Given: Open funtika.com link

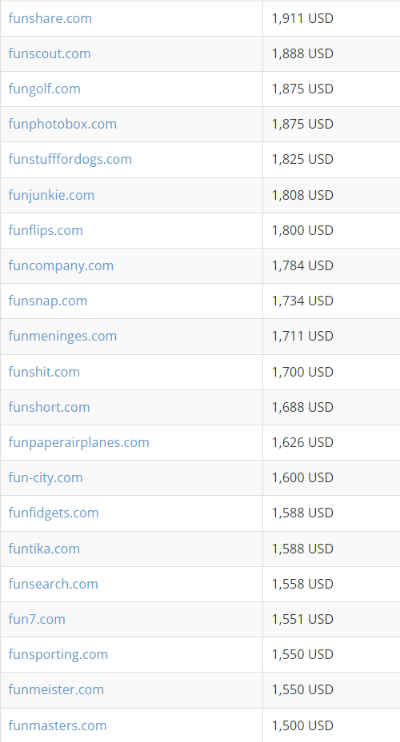Looking at the screenshot, I should tap(44, 548).
